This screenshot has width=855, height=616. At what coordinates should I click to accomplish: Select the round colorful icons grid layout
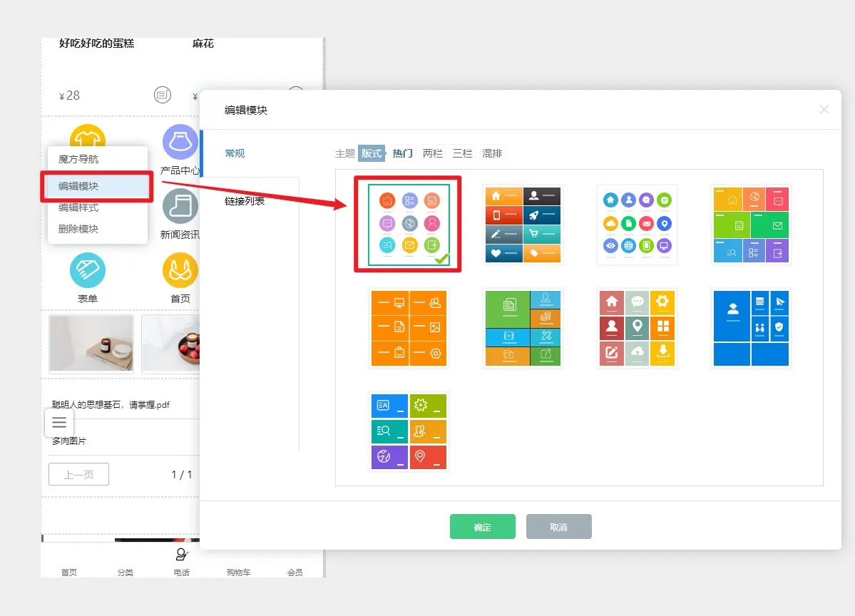point(637,225)
